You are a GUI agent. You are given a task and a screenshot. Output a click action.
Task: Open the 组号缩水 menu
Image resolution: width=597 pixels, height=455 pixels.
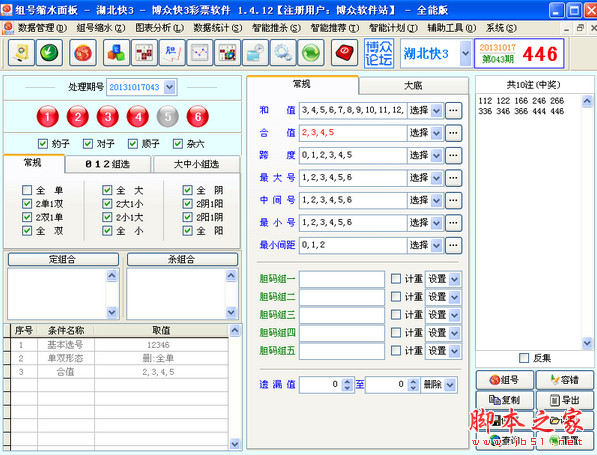pos(101,28)
